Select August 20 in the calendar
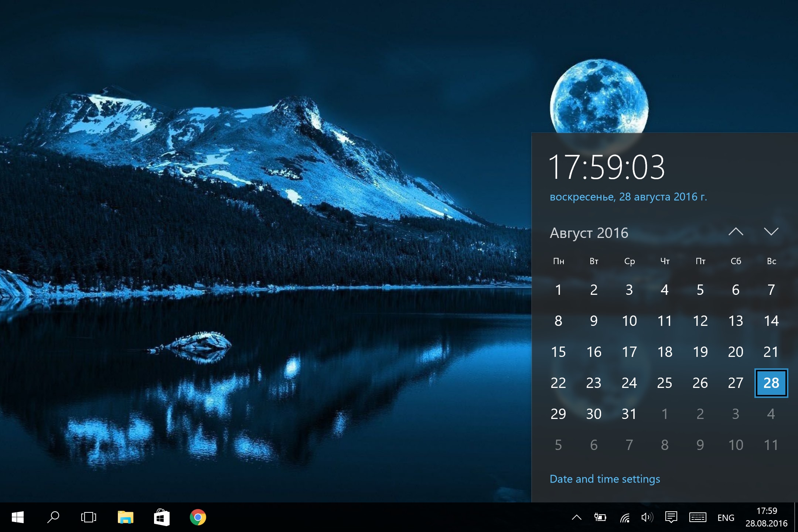This screenshot has height=532, width=798. coord(736,352)
